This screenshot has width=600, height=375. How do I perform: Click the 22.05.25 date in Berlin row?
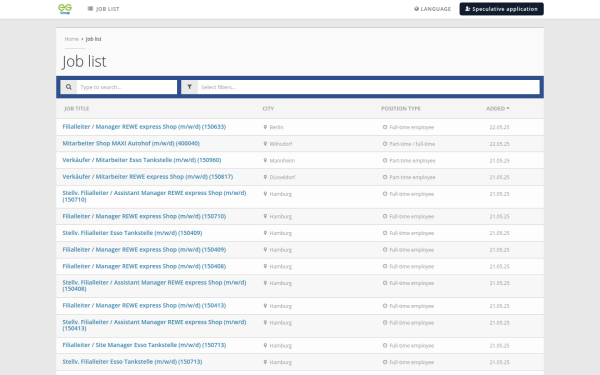[x=499, y=127]
